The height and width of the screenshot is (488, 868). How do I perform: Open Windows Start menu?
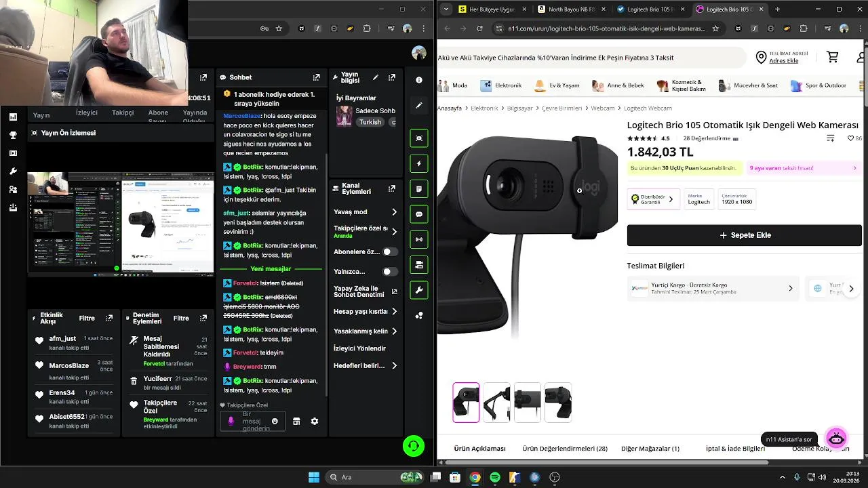[314, 477]
